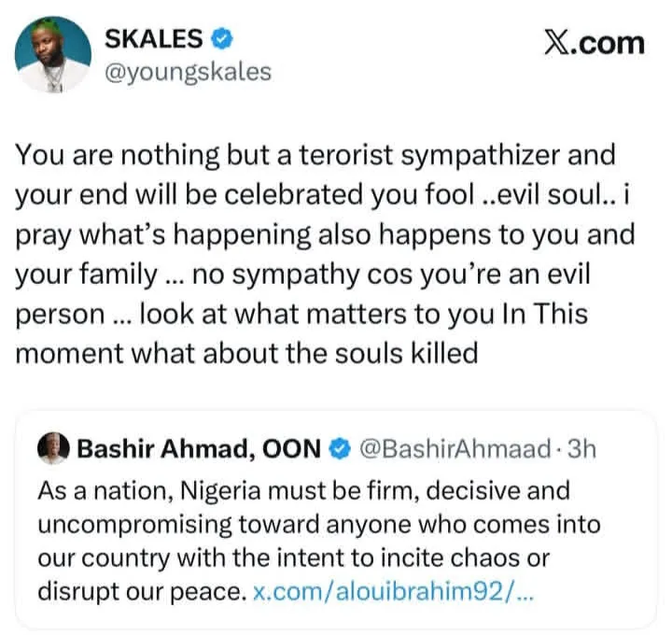Open the x.com/alouibrahim92 link

coord(394,592)
